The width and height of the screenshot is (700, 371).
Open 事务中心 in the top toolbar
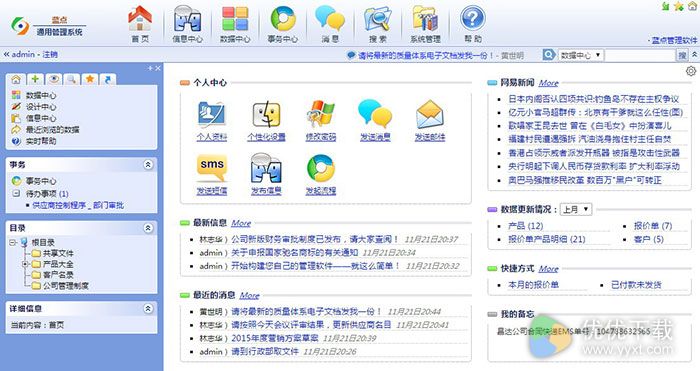pyautogui.click(x=283, y=24)
